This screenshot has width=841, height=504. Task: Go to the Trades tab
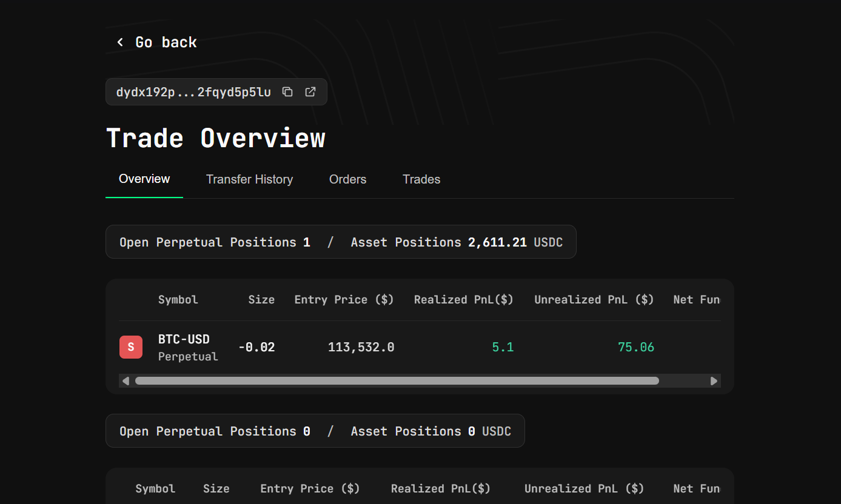tap(421, 179)
